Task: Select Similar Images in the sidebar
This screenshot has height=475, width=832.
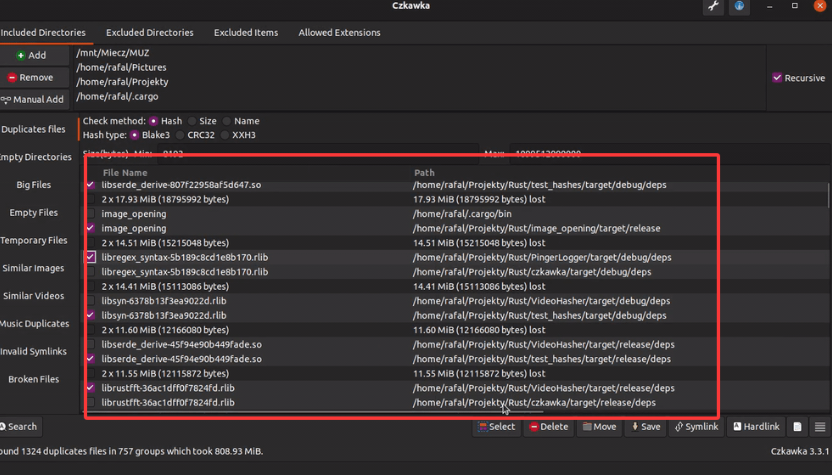Action: 34,268
